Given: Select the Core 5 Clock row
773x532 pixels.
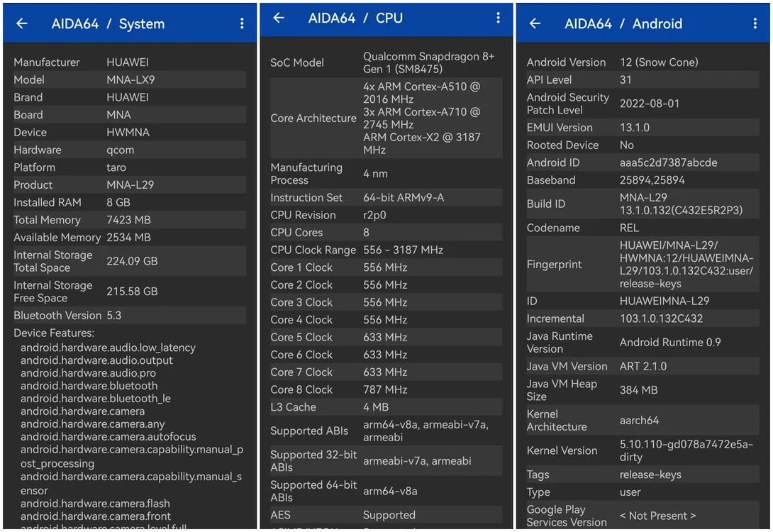Looking at the screenshot, I should coord(386,337).
